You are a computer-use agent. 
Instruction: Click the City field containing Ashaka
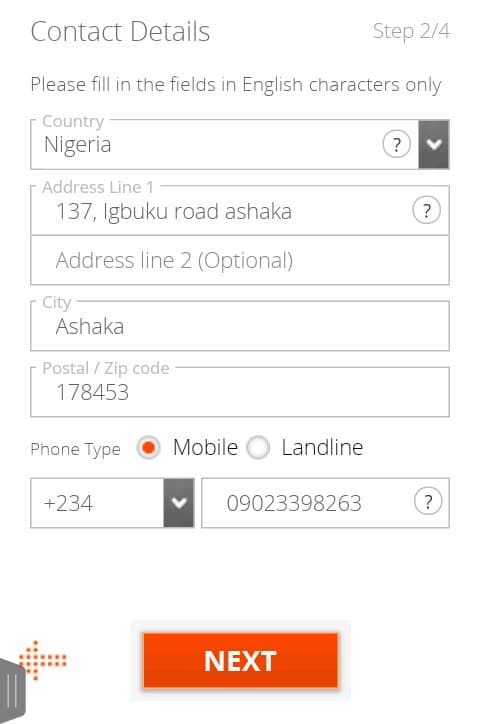(x=240, y=326)
